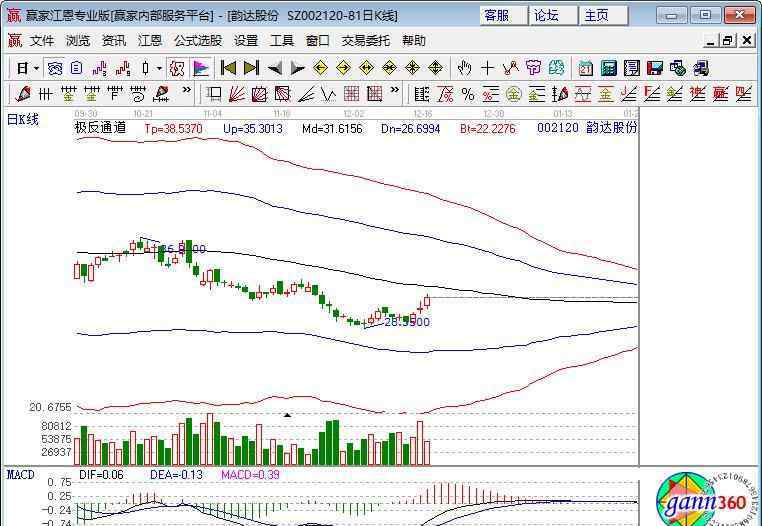Open the 日 period dropdown arrow

(x=36, y=68)
